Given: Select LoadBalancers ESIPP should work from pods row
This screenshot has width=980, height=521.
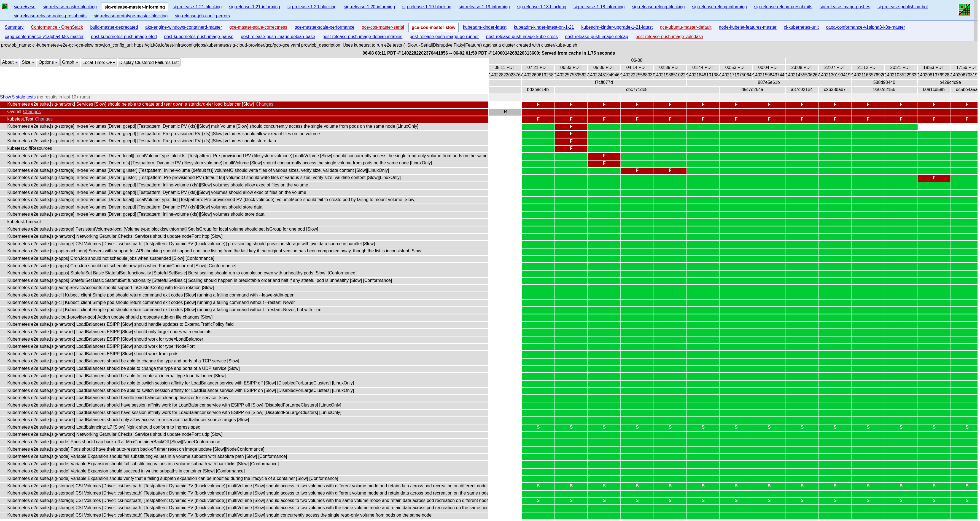Looking at the screenshot, I should (x=244, y=354).
